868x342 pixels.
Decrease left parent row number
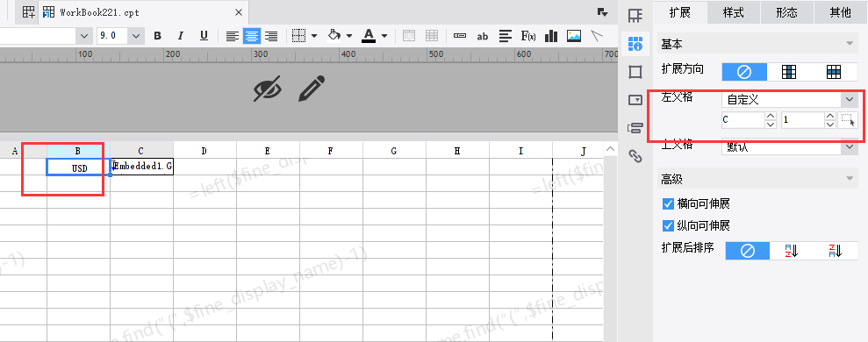pyautogui.click(x=830, y=124)
